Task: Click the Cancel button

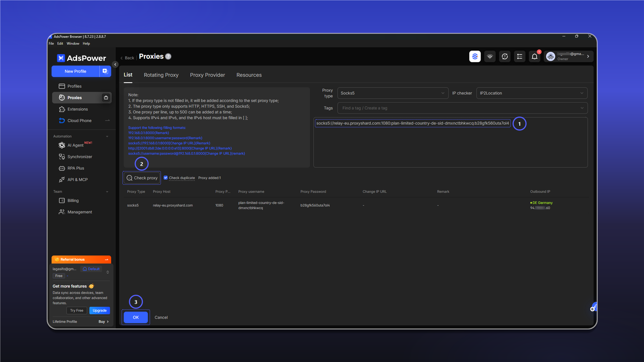Action: (x=161, y=317)
